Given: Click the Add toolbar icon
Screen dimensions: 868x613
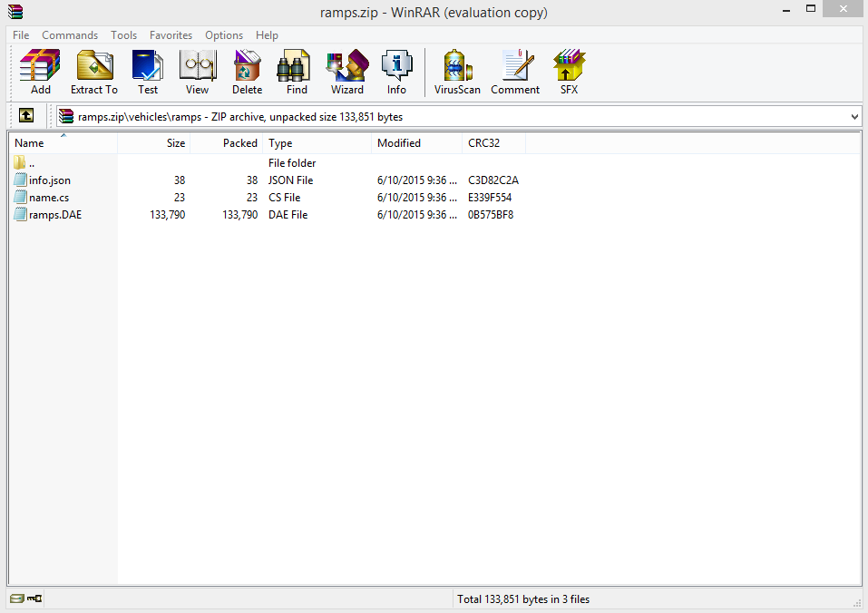Looking at the screenshot, I should [x=40, y=72].
